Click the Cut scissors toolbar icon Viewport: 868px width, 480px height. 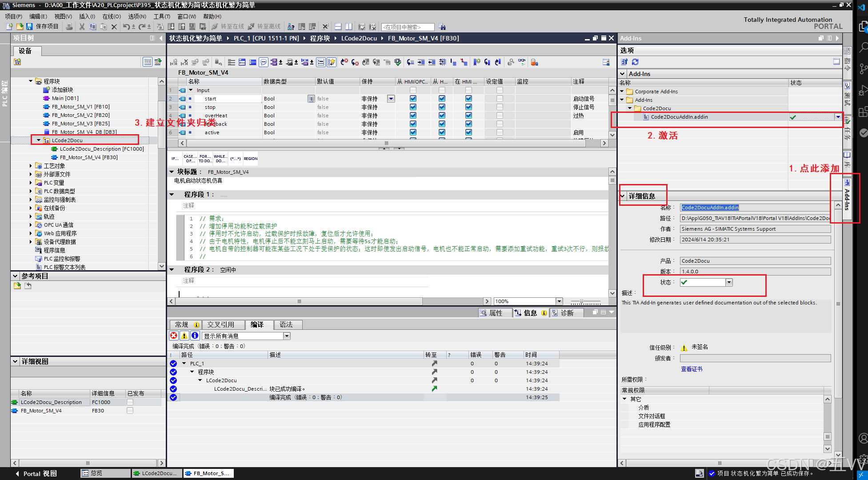(x=82, y=27)
